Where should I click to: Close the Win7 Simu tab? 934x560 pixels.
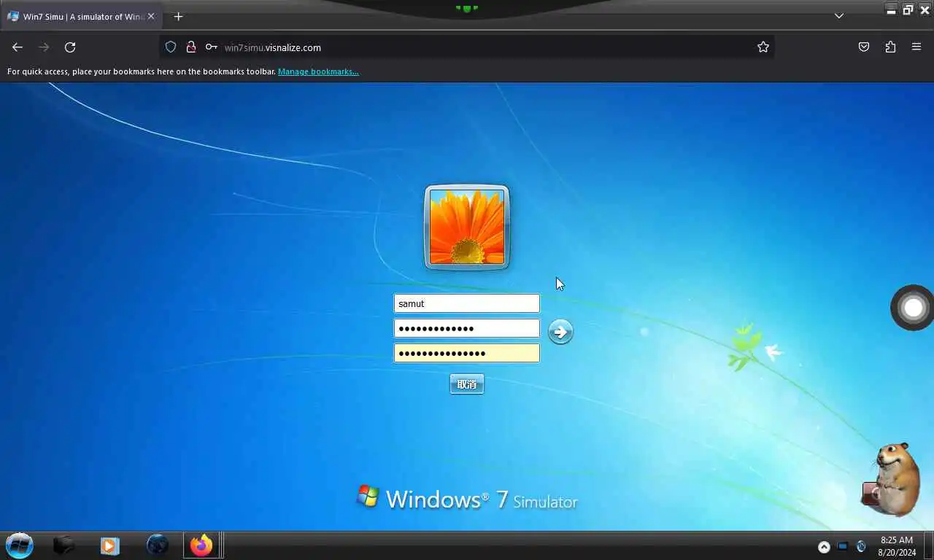[151, 16]
